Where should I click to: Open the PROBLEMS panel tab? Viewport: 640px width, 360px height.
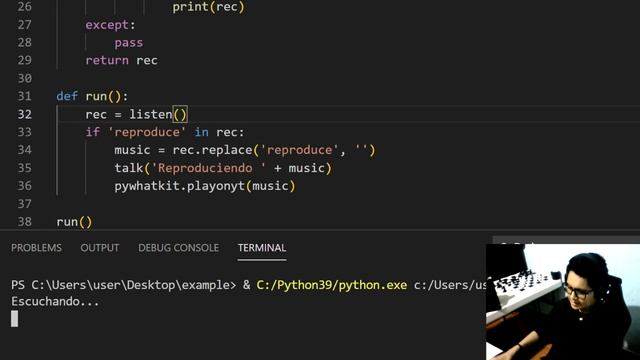click(x=36, y=248)
